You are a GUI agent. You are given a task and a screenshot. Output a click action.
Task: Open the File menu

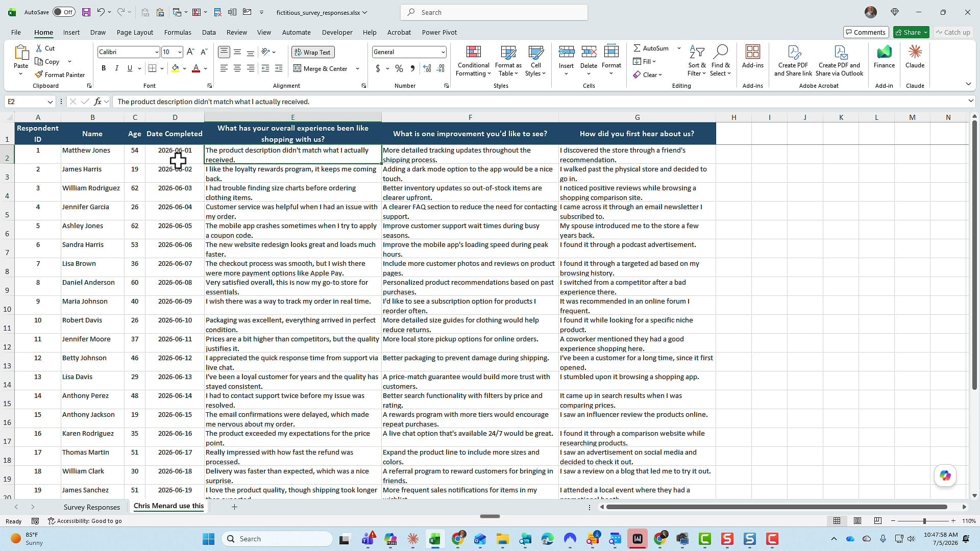coord(16,32)
